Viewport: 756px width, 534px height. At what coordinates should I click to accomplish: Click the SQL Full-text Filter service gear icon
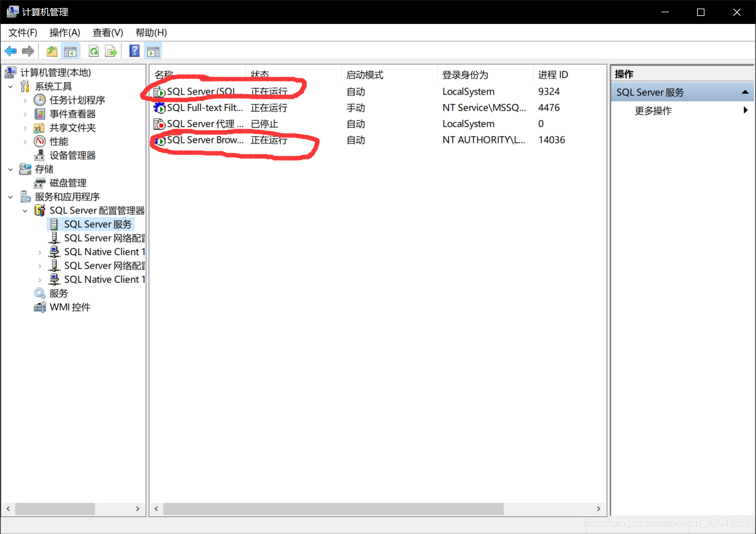tap(160, 108)
